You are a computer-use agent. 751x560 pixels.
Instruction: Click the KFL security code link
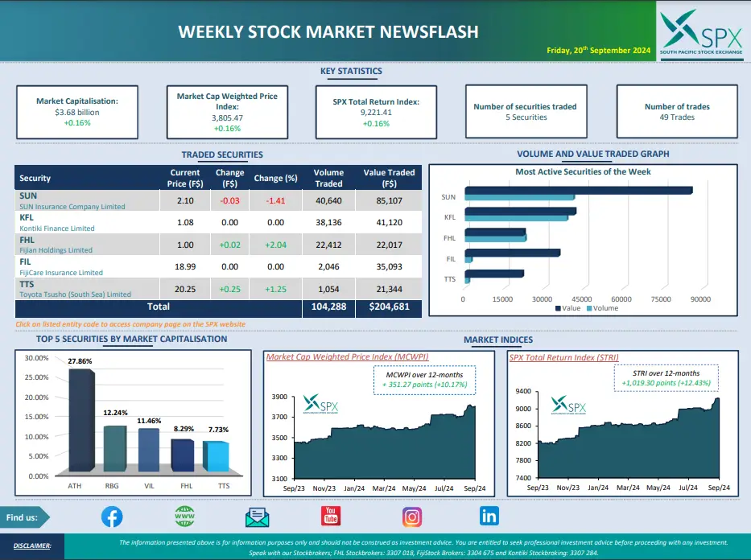tap(27, 217)
